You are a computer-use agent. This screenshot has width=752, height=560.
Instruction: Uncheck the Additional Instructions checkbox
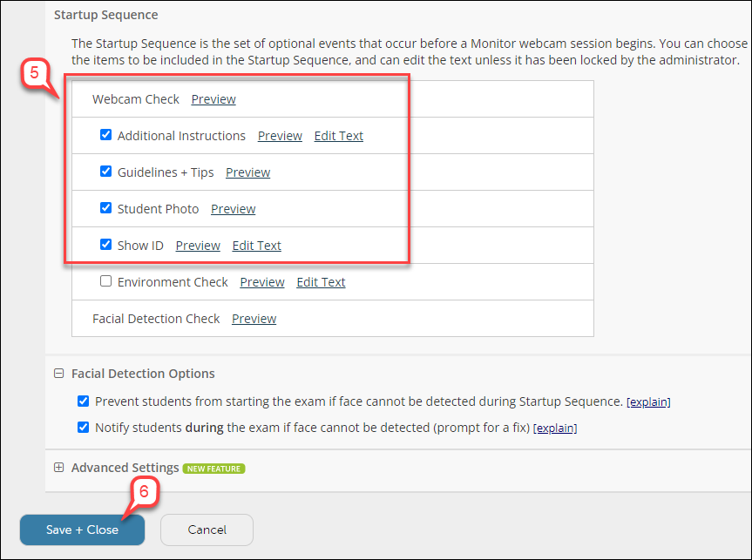pos(106,135)
